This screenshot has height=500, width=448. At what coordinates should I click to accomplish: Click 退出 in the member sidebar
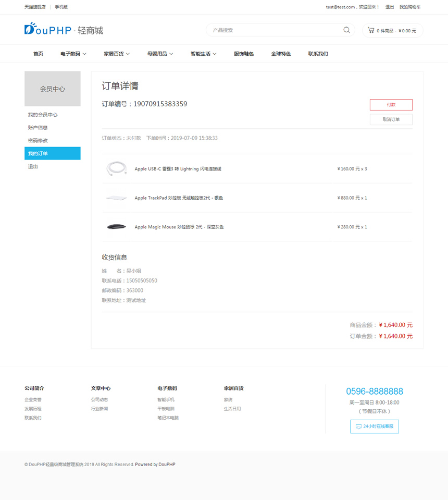click(x=53, y=166)
